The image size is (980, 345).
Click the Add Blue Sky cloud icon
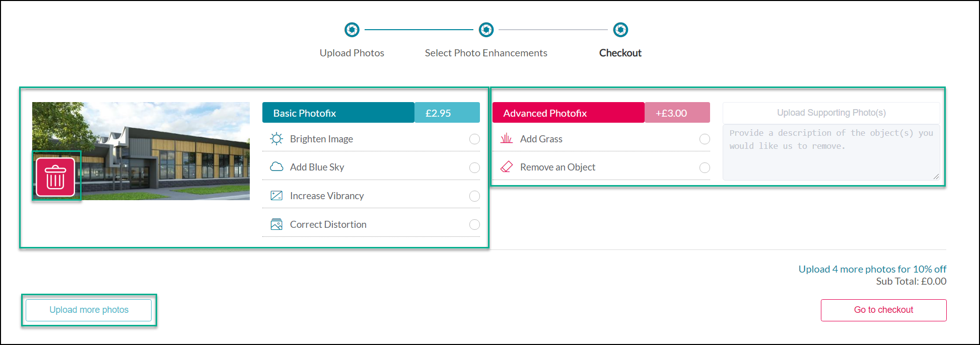276,167
